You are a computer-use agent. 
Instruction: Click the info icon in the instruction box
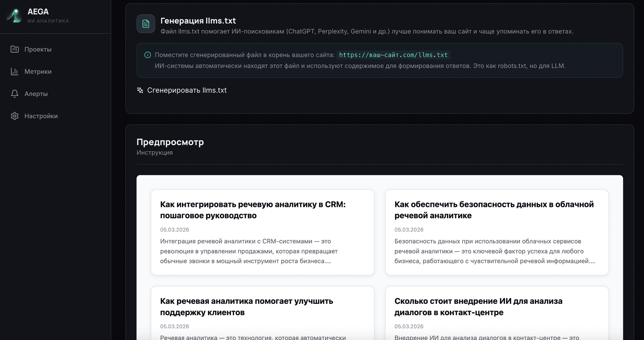tap(148, 55)
